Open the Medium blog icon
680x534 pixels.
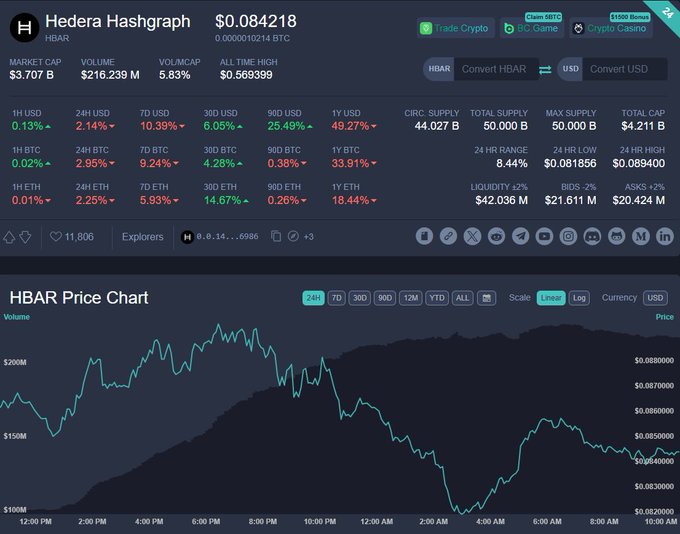click(x=641, y=236)
